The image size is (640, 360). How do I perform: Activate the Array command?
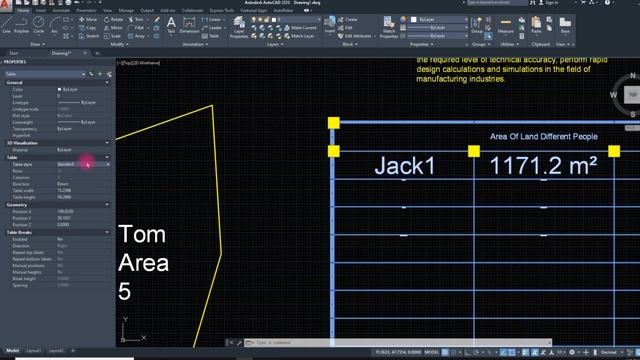[137, 36]
